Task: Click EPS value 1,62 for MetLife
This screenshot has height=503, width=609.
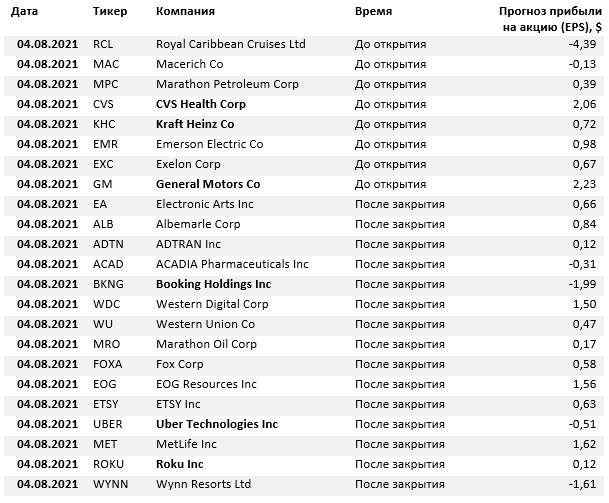Action: [x=585, y=444]
